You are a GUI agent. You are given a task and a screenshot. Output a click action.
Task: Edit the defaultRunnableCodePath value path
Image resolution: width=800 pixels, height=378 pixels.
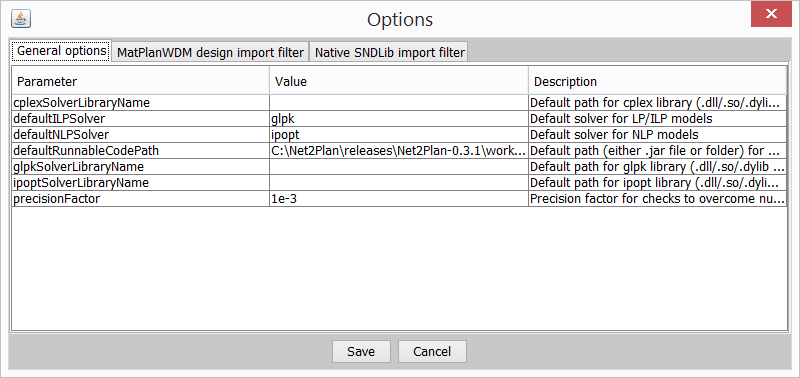coord(399,150)
